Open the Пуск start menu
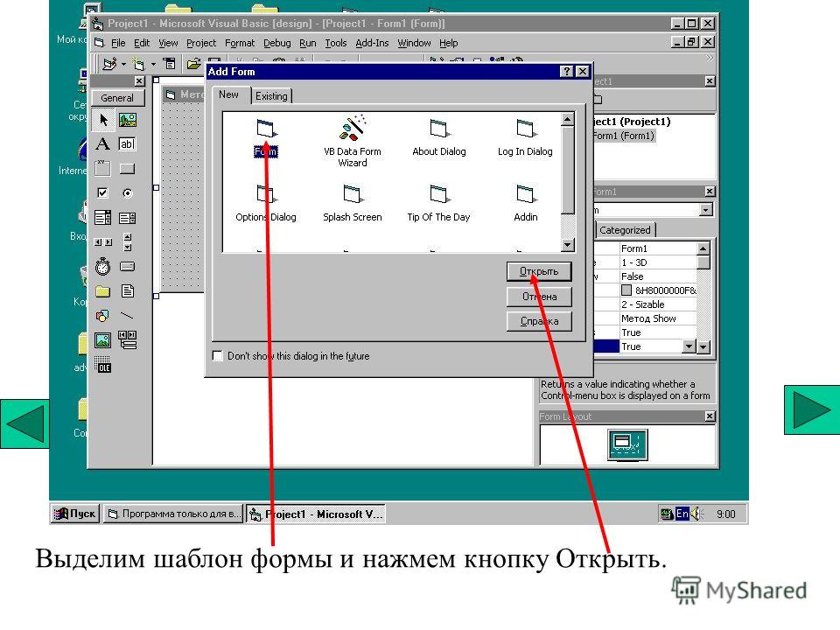Image resolution: width=840 pixels, height=630 pixels. (x=75, y=514)
